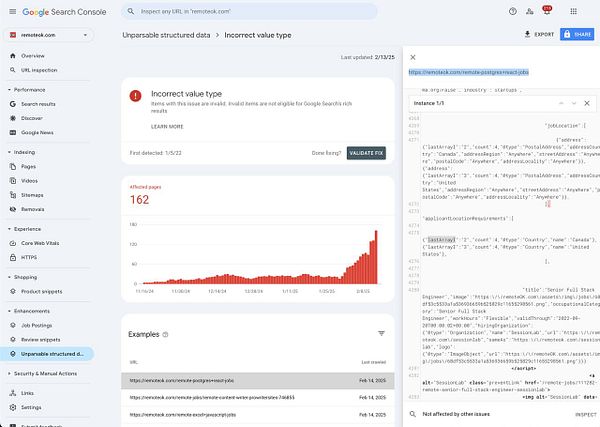Go to previous instance arrow
The width and height of the screenshot is (600, 427).
(x=561, y=103)
